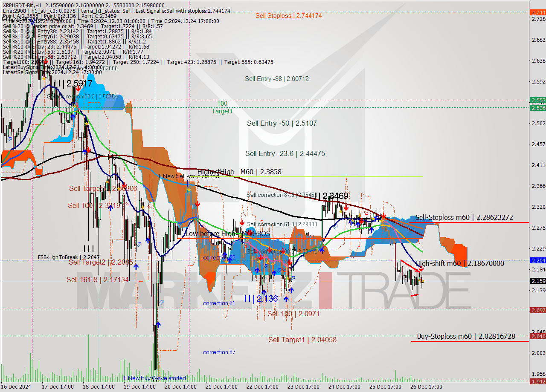The width and height of the screenshot is (546, 392).
Task: Click the '21 Dec 17:00' time axis label
Action: coord(221,387)
